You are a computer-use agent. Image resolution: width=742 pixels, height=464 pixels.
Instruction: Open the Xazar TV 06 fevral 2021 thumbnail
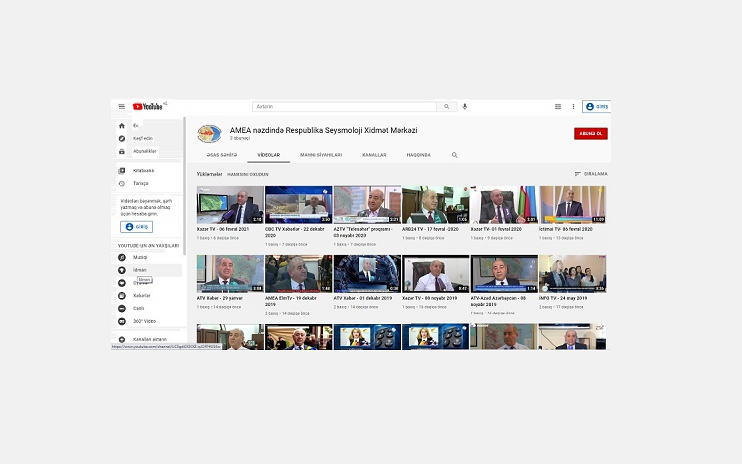(230, 204)
